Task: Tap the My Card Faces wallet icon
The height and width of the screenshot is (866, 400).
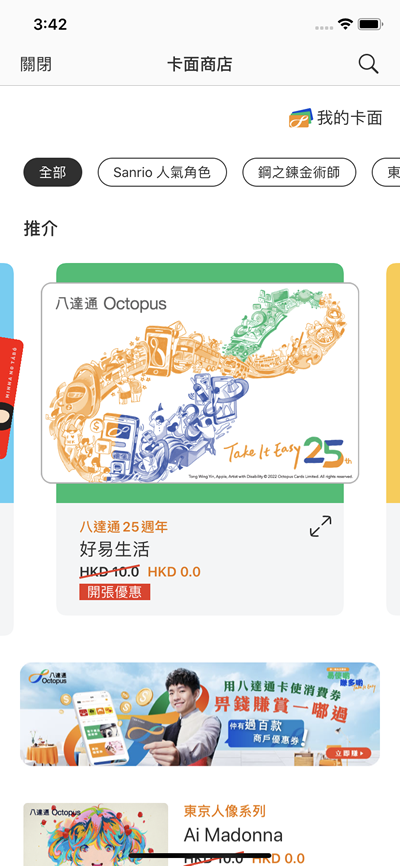Action: point(301,118)
